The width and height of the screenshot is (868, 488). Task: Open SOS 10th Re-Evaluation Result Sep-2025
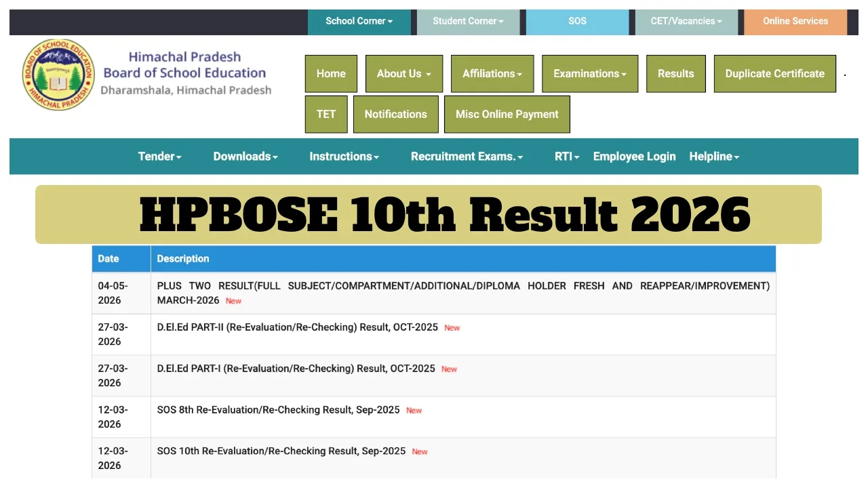pyautogui.click(x=281, y=451)
